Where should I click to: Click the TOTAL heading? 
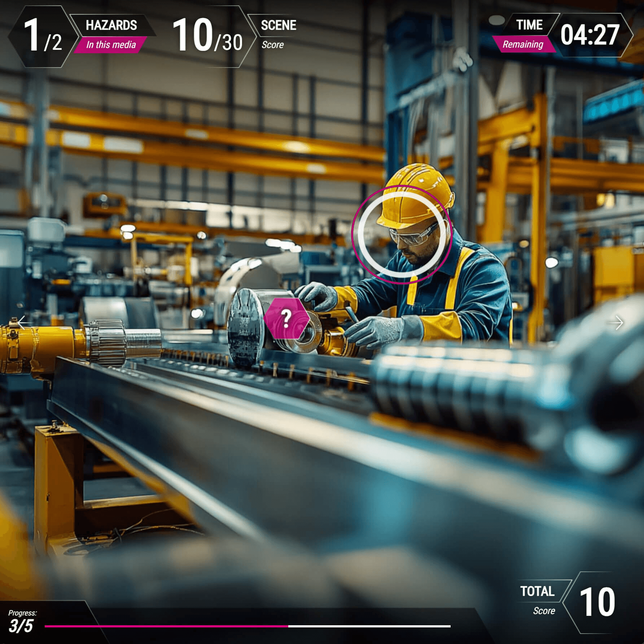click(537, 591)
